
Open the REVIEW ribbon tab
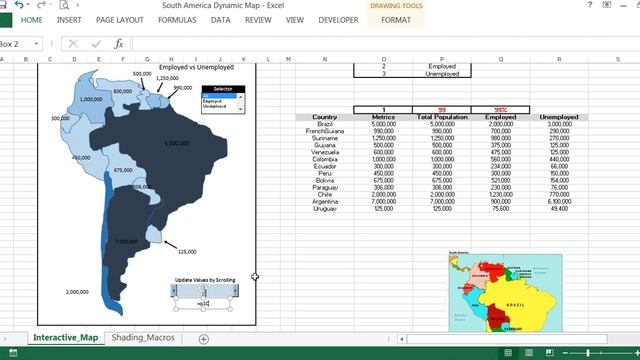258,20
